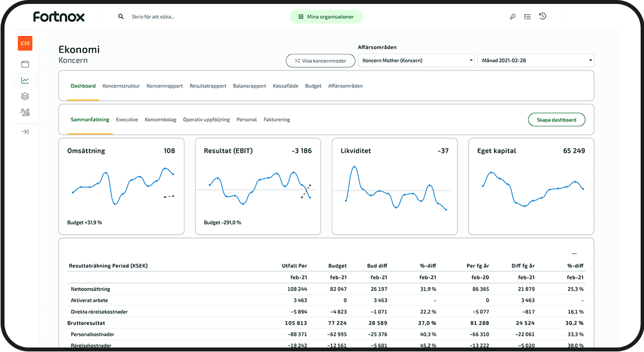Click the Omsättning chart card
This screenshot has width=644, height=352.
[121, 186]
